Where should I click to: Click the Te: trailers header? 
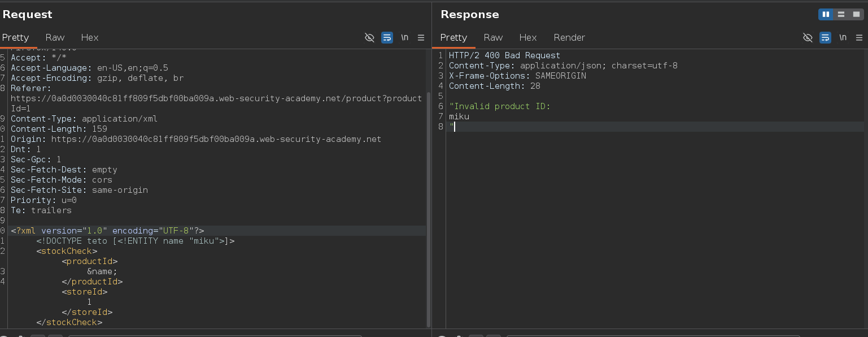click(x=41, y=210)
